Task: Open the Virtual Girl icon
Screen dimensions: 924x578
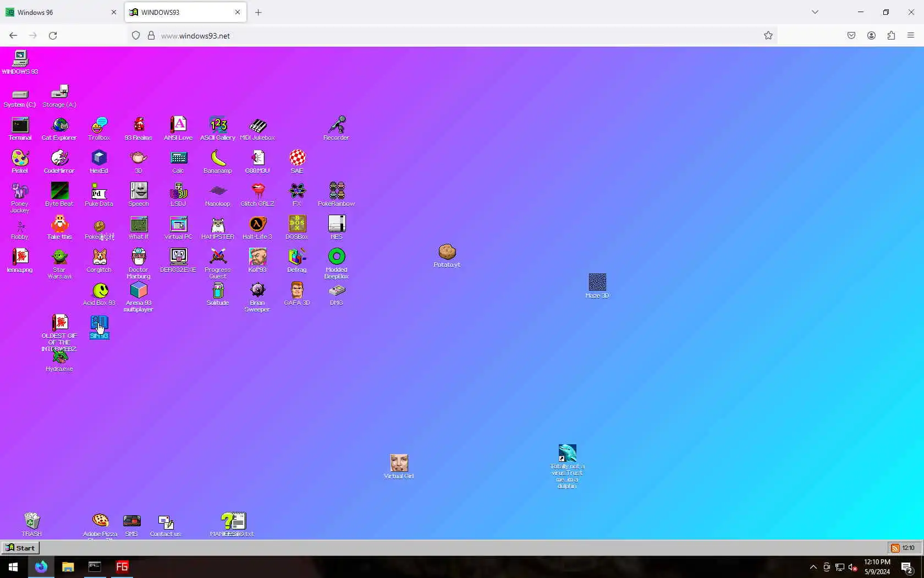Action: coord(399,467)
